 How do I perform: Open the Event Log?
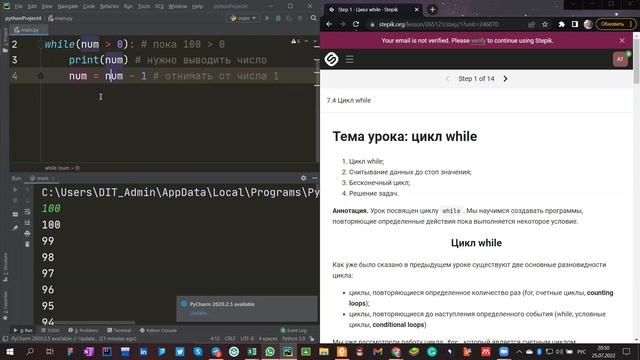[293, 330]
